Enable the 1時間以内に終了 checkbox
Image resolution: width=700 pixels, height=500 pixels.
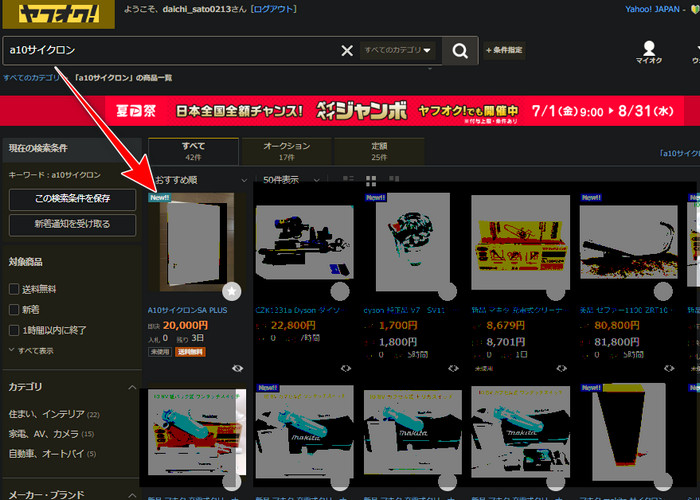[14, 330]
